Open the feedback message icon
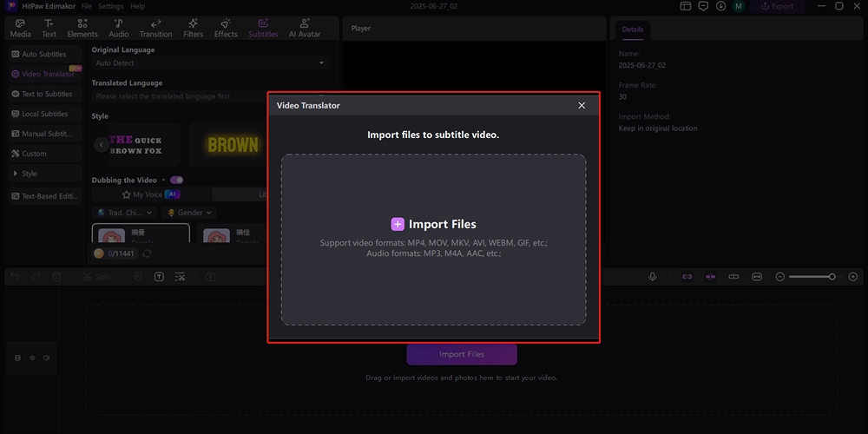 (x=703, y=6)
